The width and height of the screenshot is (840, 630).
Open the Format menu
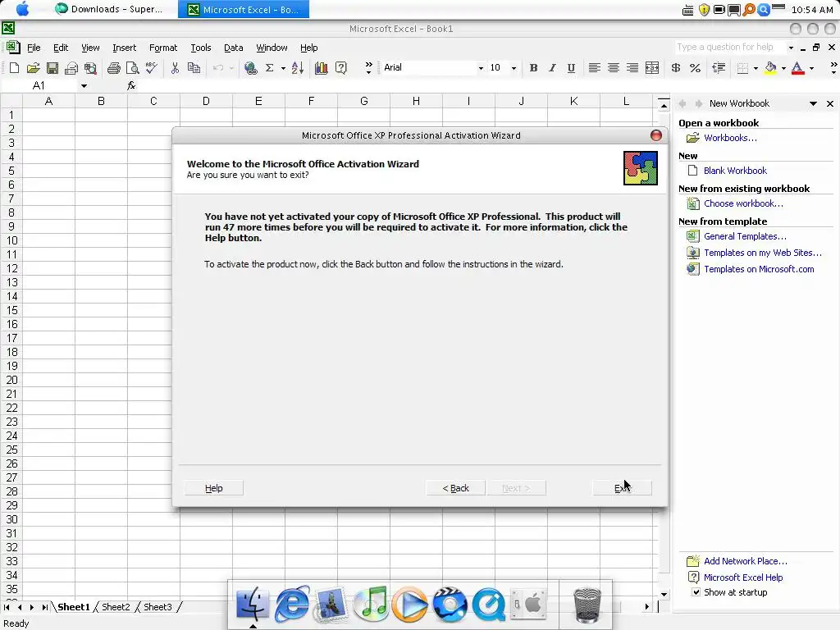[163, 48]
